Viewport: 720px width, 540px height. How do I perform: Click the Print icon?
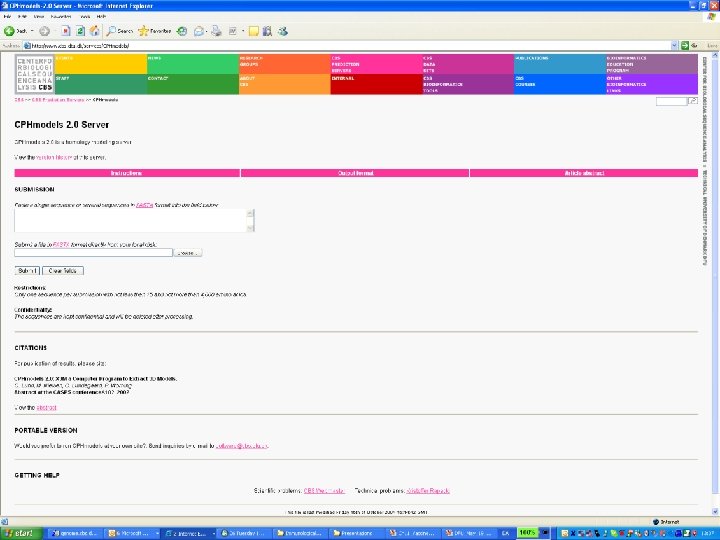[216, 31]
